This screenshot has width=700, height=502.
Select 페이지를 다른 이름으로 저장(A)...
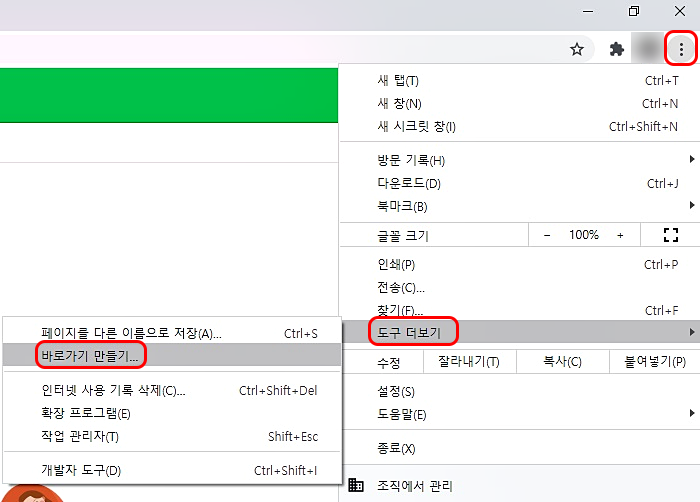[x=172, y=333]
